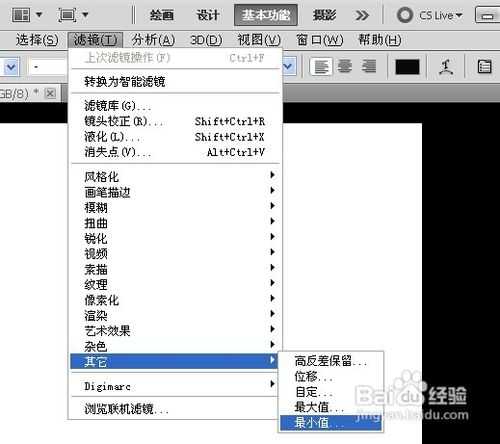Expand the 视频 submenu

point(176,253)
